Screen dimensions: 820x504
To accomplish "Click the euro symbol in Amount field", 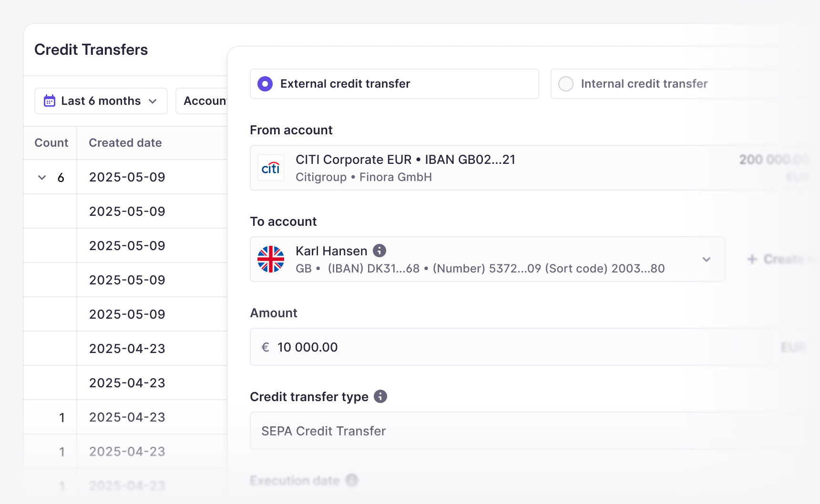I will (266, 347).
